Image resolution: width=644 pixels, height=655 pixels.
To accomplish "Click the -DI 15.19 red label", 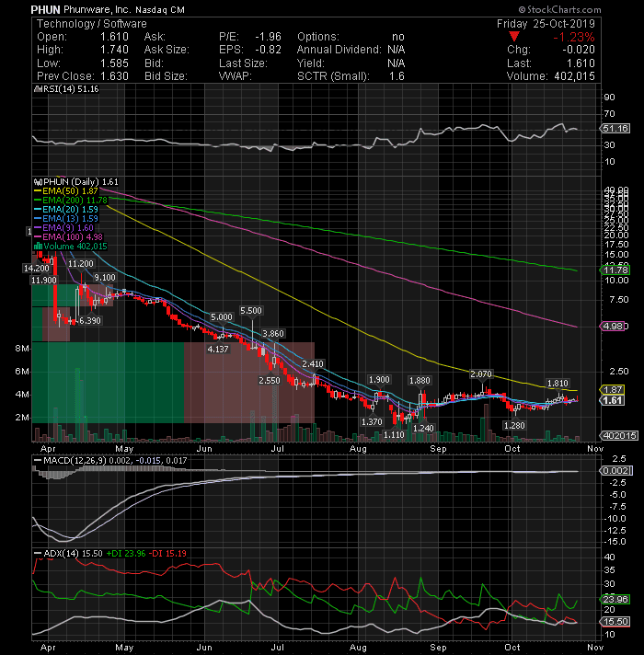I will click(167, 554).
